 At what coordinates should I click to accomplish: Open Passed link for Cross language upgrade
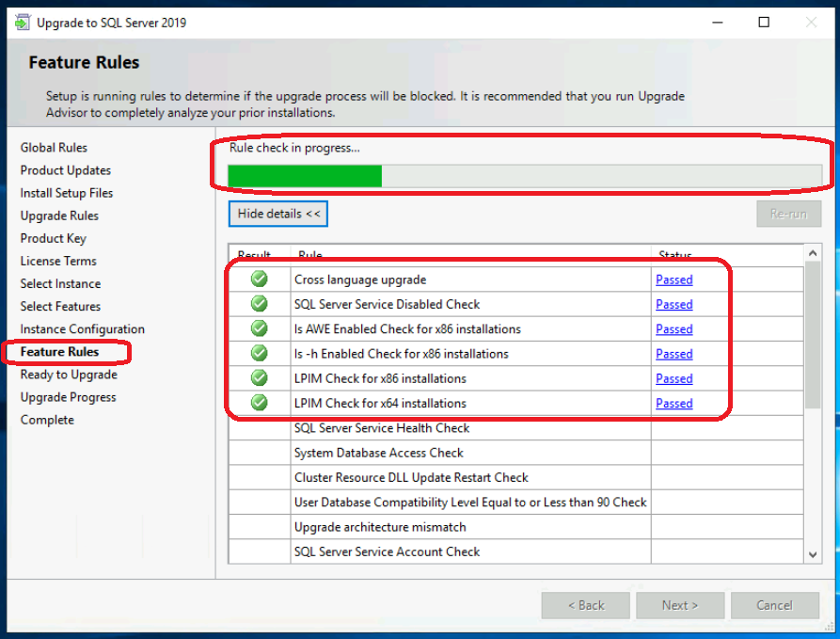coord(674,280)
